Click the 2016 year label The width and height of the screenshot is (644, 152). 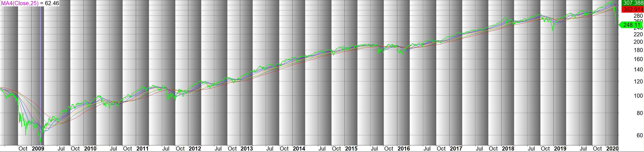403,148
